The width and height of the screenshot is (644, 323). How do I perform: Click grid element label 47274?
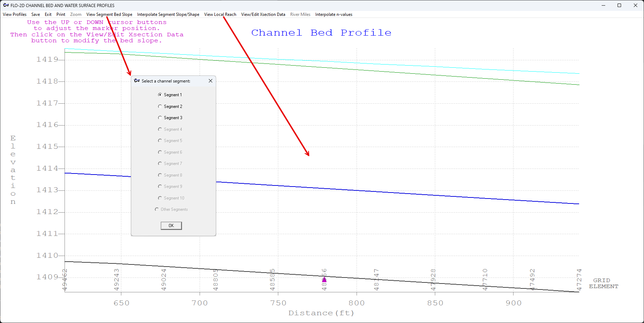[579, 280]
